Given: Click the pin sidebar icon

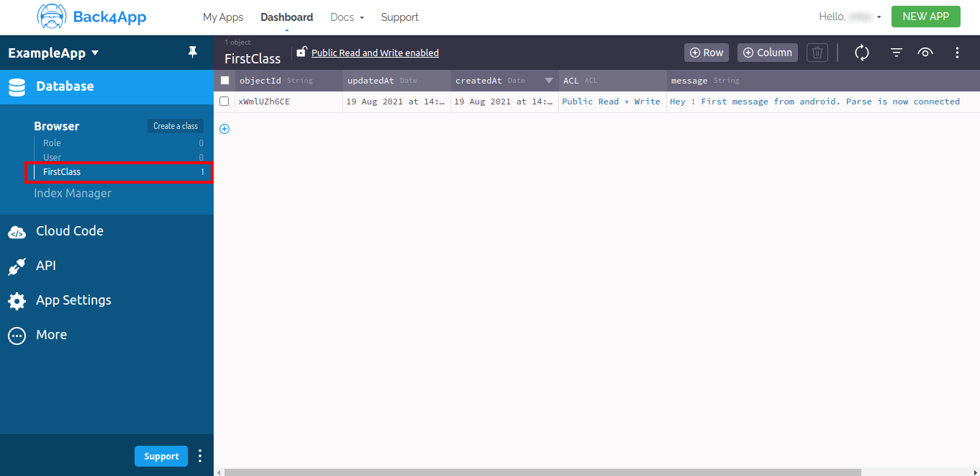Looking at the screenshot, I should pos(192,53).
